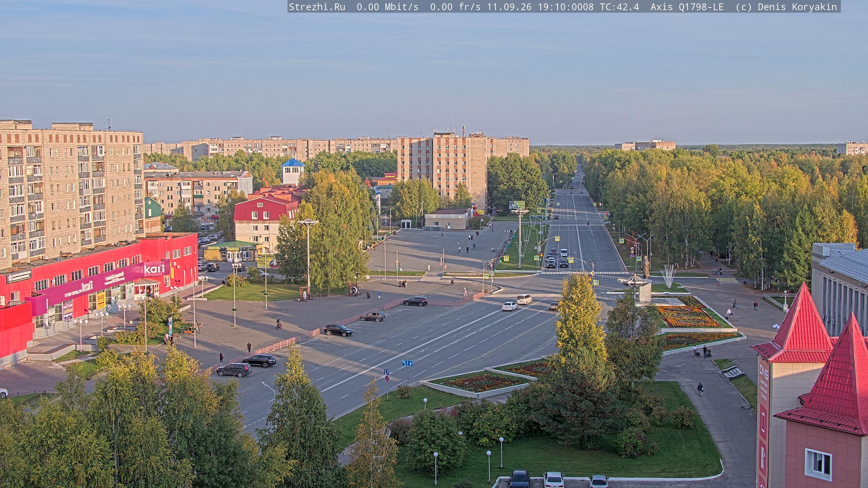Image resolution: width=868 pixels, height=488 pixels.
Task: Click the Axis Q1798-LE camera model label
Action: point(687,7)
